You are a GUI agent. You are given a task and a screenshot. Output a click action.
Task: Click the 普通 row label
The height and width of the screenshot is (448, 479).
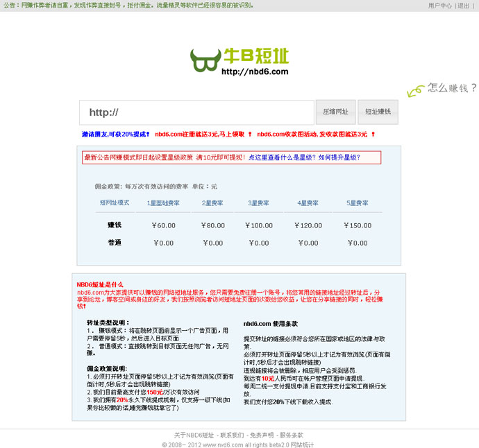115,243
